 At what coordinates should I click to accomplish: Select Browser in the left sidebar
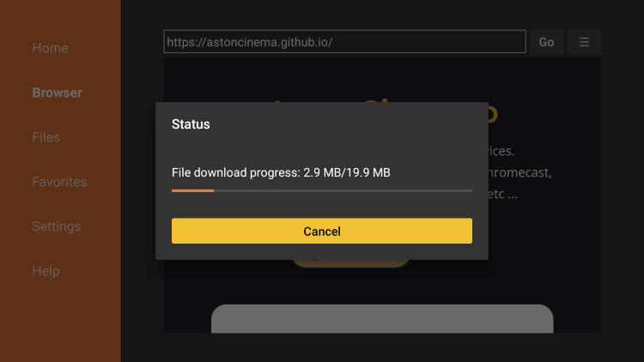tap(57, 93)
